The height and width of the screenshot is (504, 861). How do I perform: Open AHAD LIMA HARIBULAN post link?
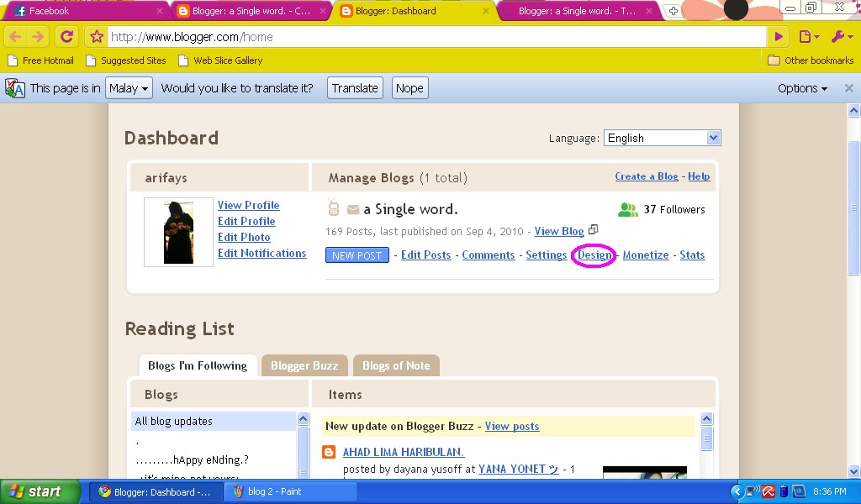click(403, 452)
